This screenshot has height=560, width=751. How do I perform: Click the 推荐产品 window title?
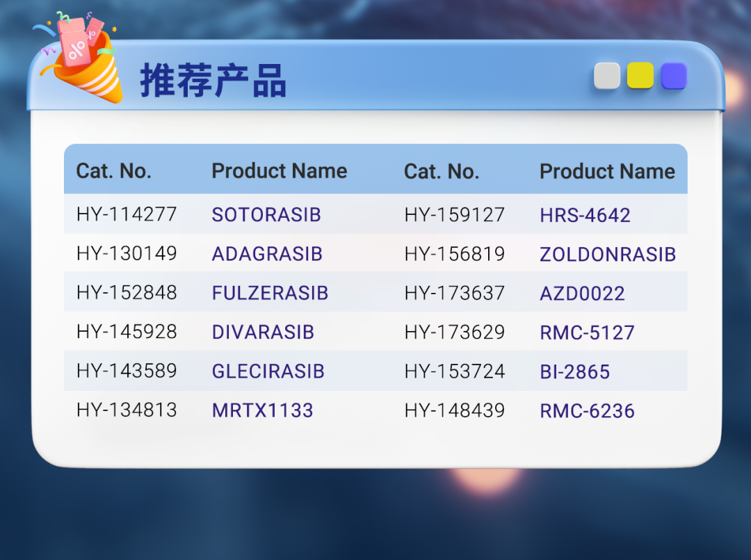213,81
